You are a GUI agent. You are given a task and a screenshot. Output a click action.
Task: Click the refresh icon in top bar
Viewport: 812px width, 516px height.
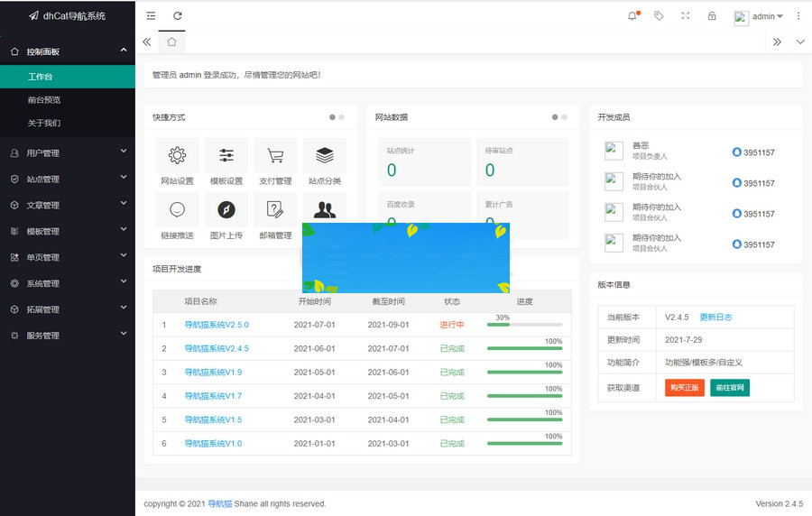coord(178,16)
